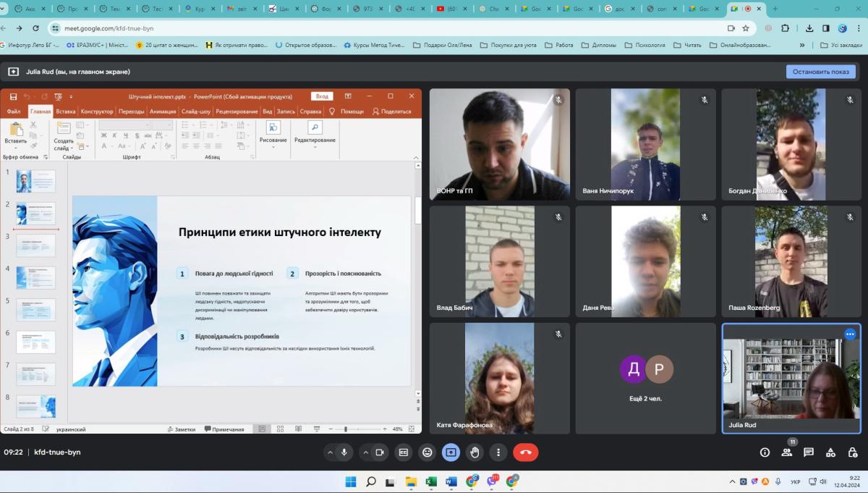Expand video settings arrow beside camera

tap(364, 452)
